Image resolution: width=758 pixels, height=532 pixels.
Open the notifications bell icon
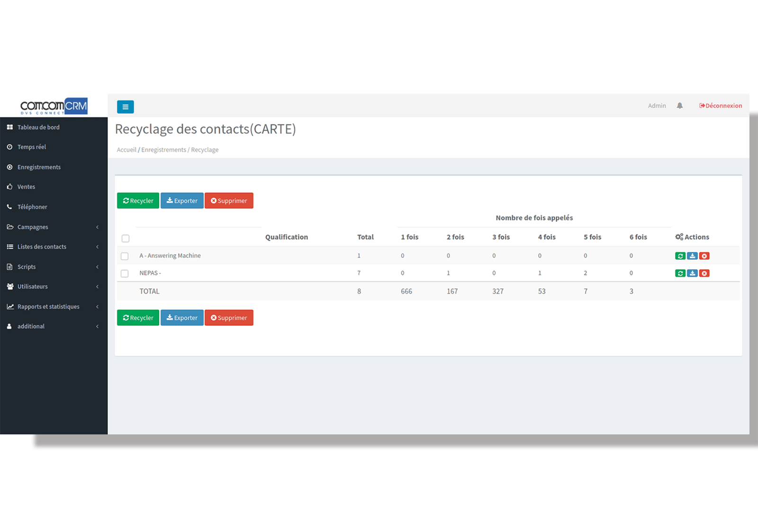click(x=679, y=106)
